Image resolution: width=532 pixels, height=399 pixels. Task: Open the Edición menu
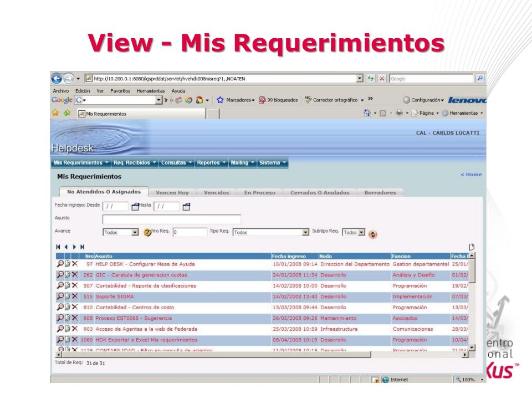[x=83, y=91]
